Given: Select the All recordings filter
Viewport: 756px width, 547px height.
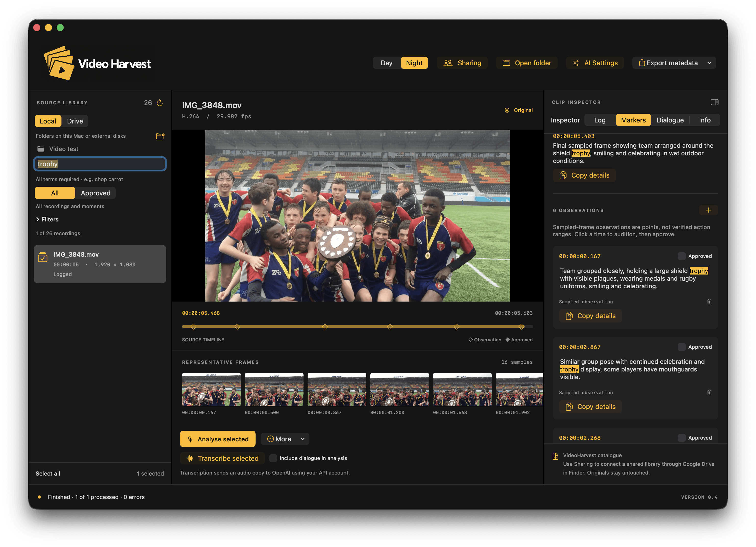Looking at the screenshot, I should [55, 193].
